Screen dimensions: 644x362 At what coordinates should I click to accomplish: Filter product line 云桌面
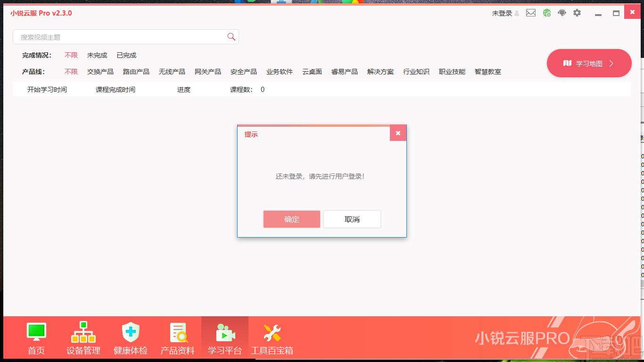(312, 72)
